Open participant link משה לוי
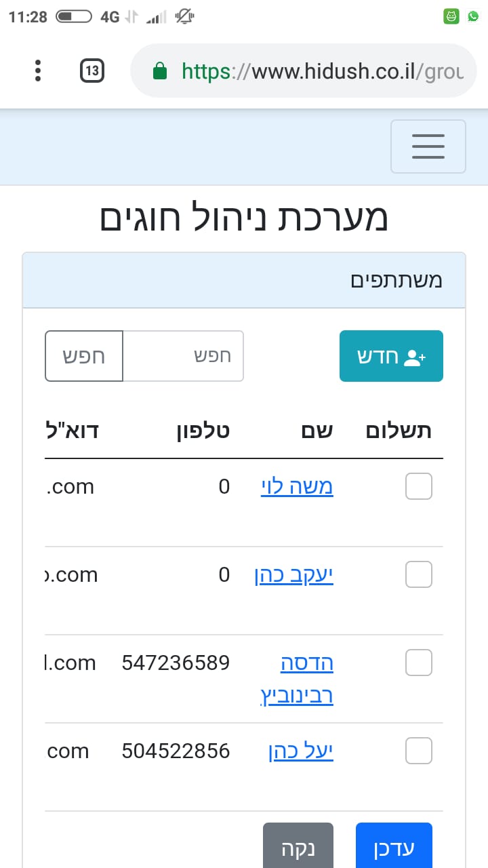 pos(297,487)
